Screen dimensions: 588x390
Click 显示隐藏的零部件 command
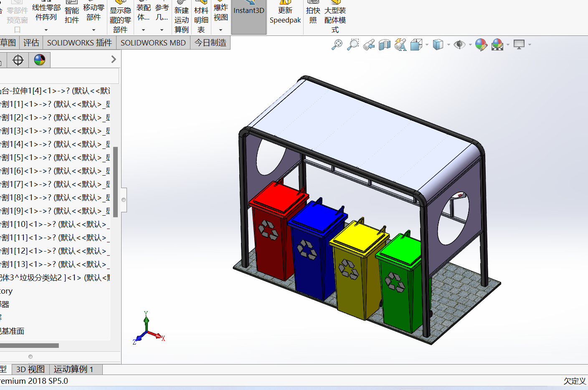pos(120,17)
